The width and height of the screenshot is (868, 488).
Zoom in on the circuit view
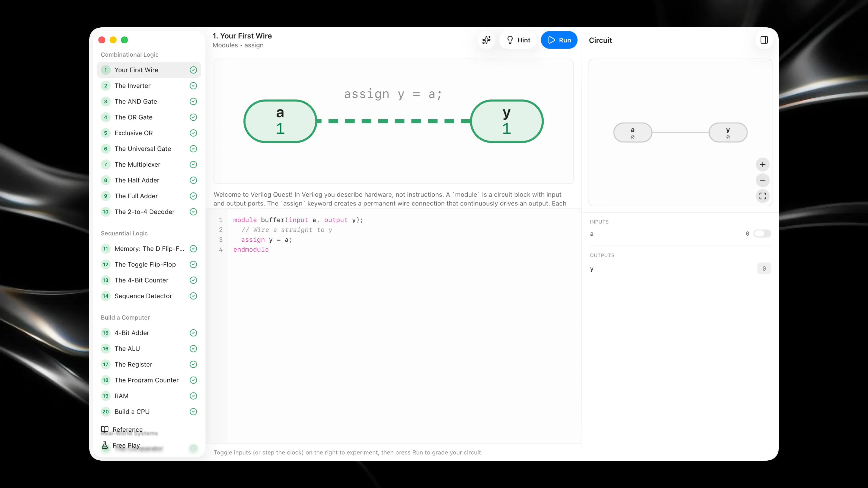[762, 164]
